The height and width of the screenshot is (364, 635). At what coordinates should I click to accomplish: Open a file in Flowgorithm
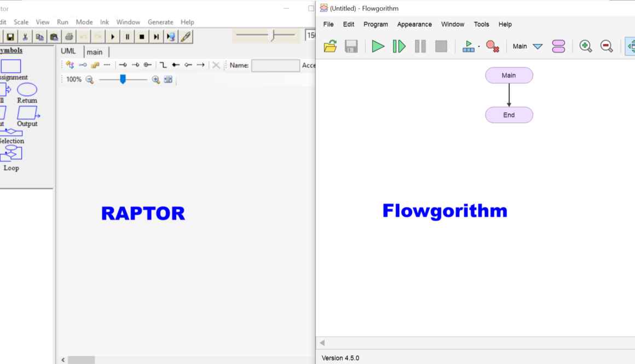coord(330,46)
